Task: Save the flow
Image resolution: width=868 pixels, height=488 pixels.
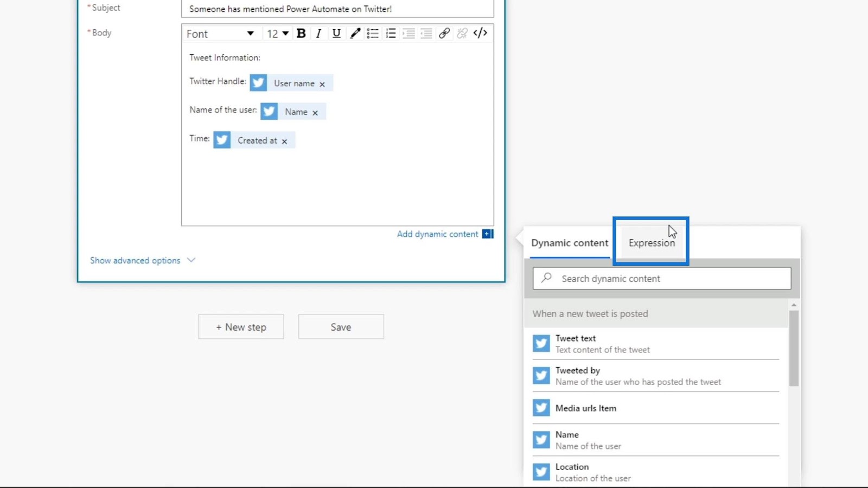Action: coord(341,327)
